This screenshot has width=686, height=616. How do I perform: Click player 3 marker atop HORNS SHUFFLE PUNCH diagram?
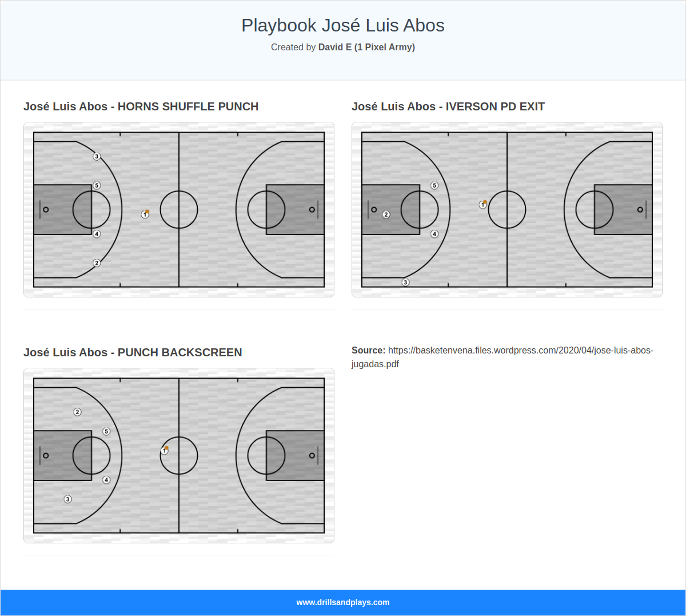(96, 155)
